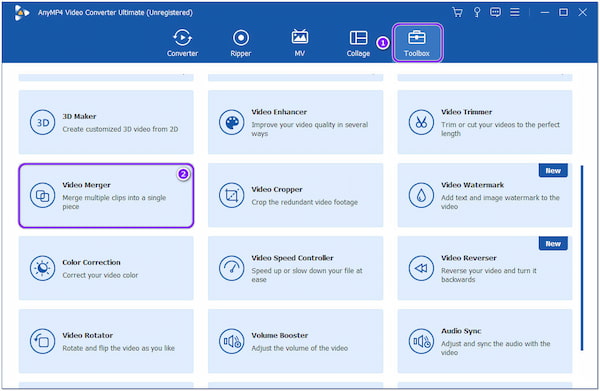Click the window title 'AnyMP4 Video Converter Ultimate'

coord(115,13)
